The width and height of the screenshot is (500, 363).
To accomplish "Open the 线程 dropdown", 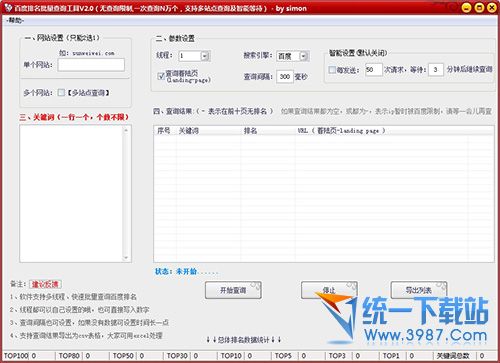I will point(205,56).
